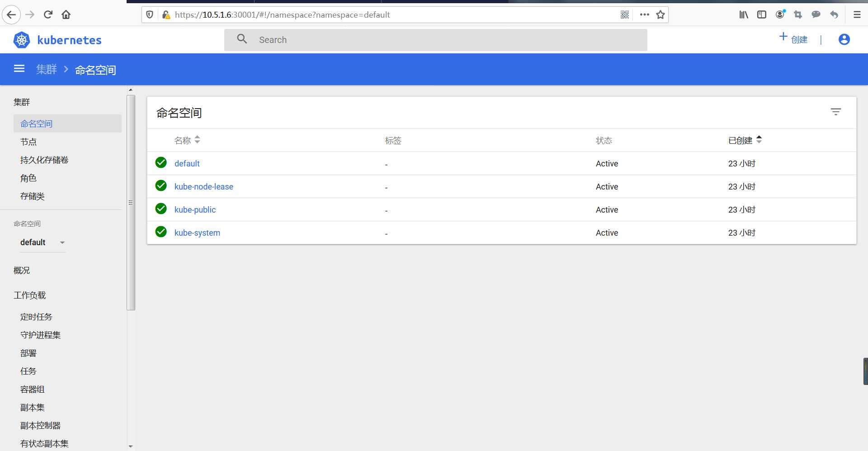868x451 pixels.
Task: Select 容器组 in the sidebar
Action: (32, 389)
